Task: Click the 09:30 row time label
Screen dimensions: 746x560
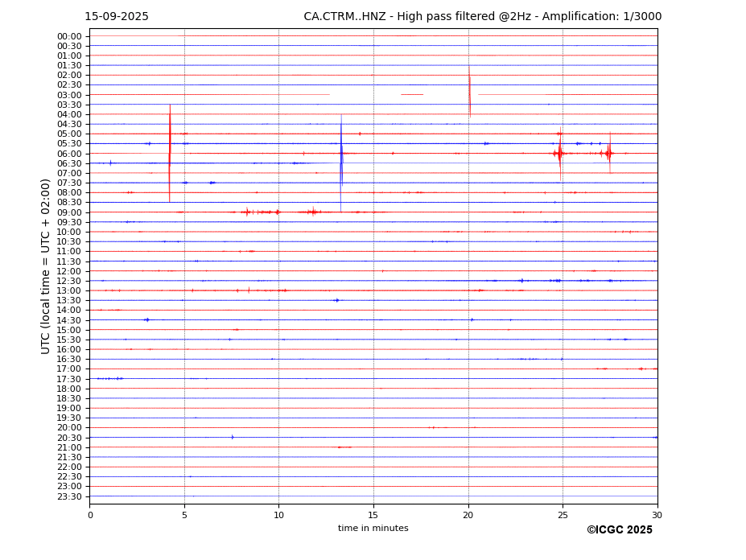Action: [69, 223]
